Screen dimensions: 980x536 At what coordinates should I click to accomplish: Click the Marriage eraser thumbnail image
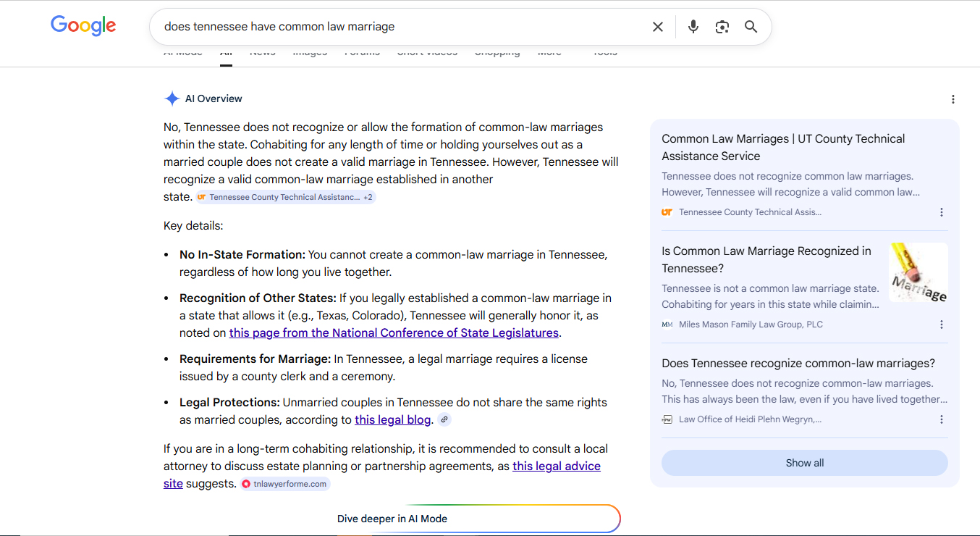point(918,272)
